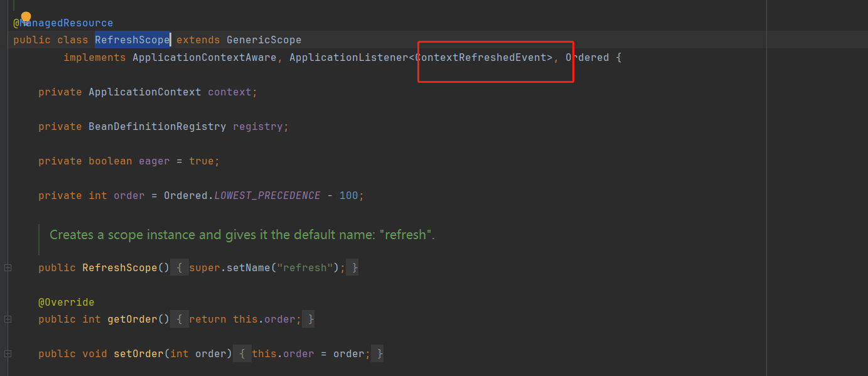Viewport: 868px width, 376px height.
Task: Click the @Override annotation
Action: tap(66, 303)
